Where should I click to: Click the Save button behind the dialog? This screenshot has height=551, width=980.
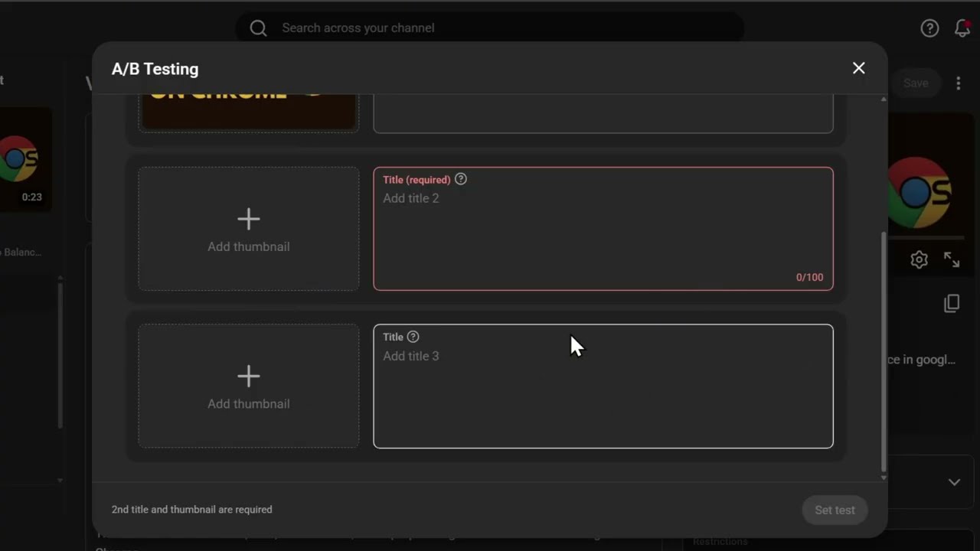click(916, 83)
